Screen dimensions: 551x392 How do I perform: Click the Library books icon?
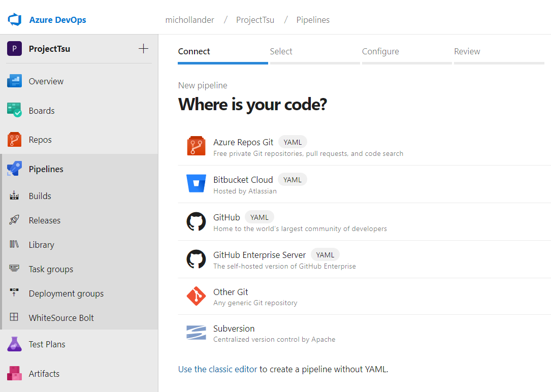pyautogui.click(x=14, y=245)
